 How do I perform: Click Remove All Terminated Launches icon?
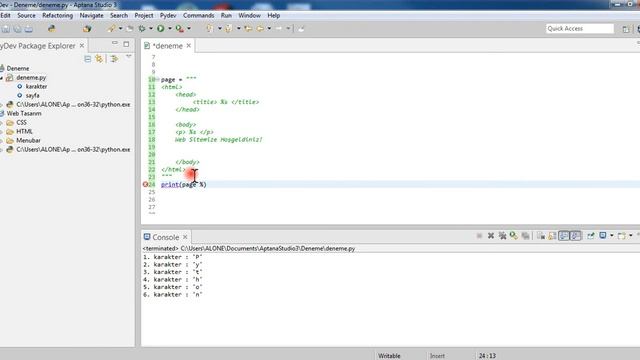tap(502, 236)
